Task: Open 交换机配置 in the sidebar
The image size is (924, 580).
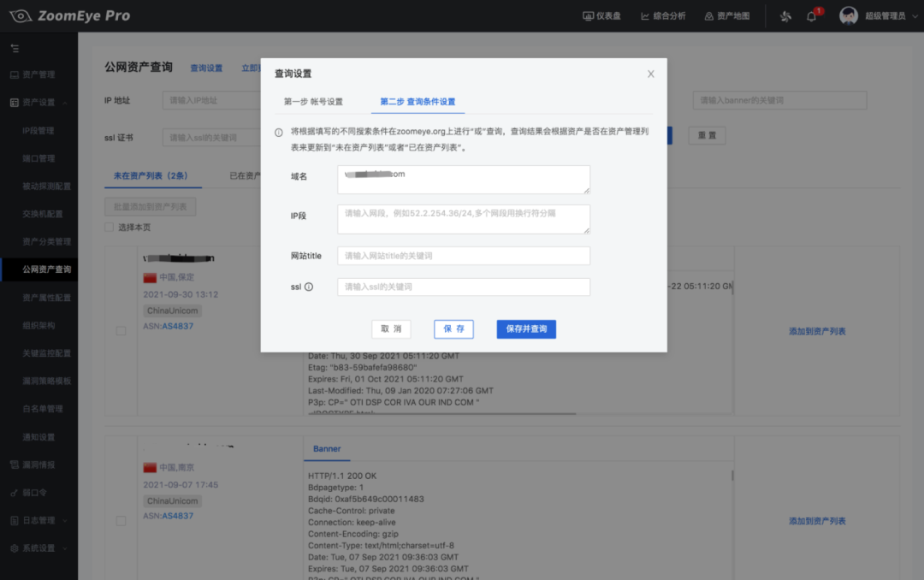Action: coord(43,214)
